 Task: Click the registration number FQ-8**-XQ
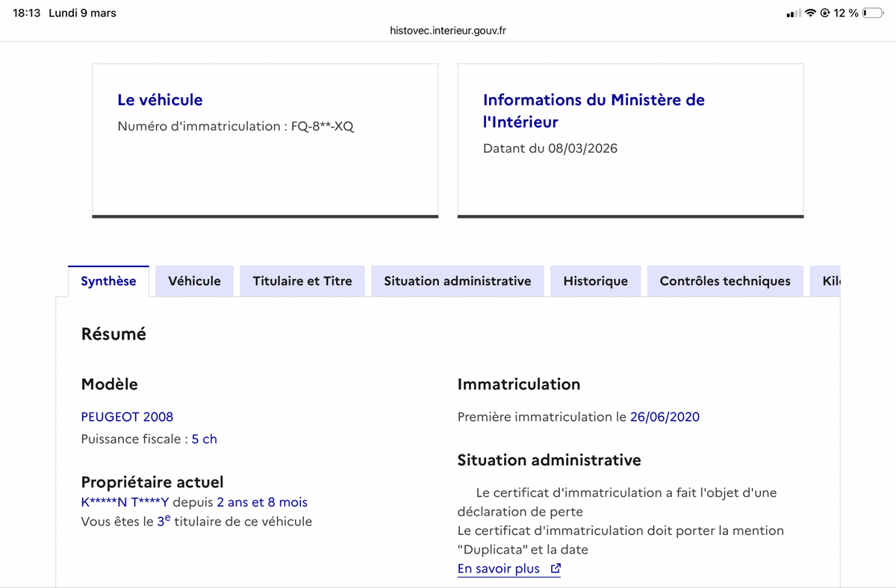(323, 126)
